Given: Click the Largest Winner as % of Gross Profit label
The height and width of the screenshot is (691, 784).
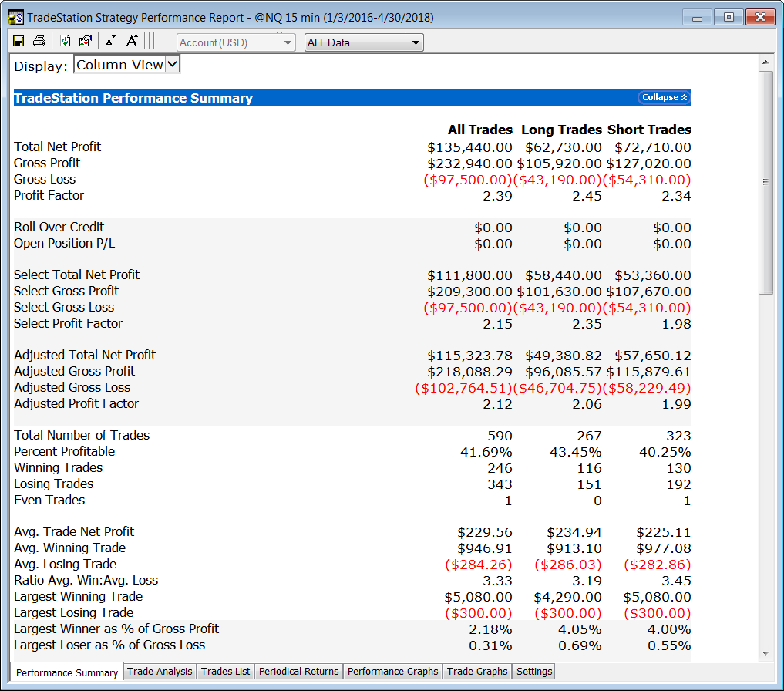Looking at the screenshot, I should click(116, 629).
